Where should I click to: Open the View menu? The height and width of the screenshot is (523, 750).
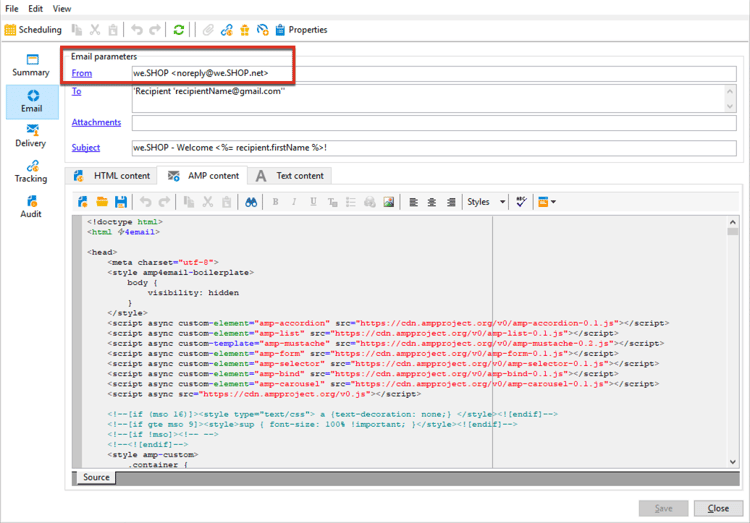(x=62, y=9)
